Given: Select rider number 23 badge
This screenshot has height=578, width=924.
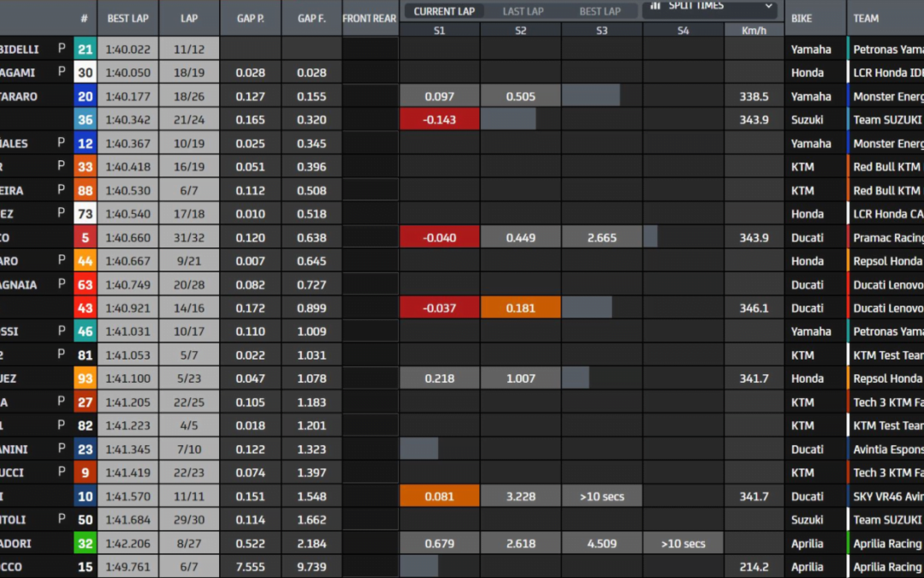Looking at the screenshot, I should [x=85, y=449].
